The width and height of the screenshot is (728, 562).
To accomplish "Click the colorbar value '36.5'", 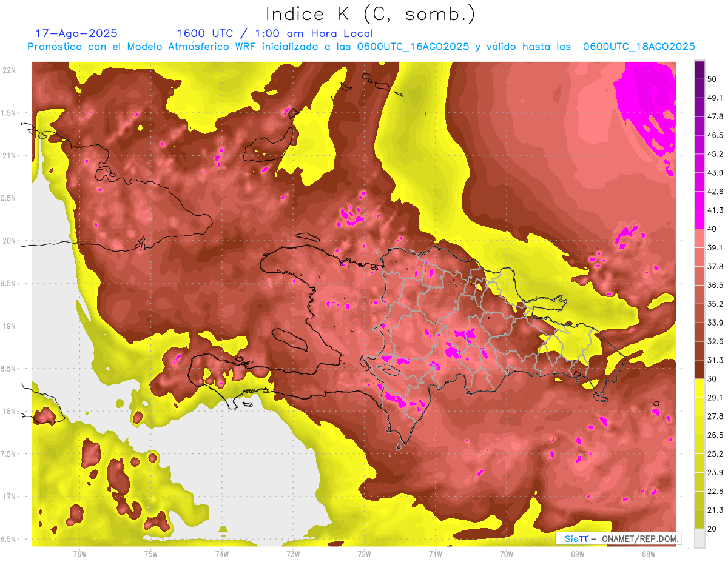I will click(715, 285).
